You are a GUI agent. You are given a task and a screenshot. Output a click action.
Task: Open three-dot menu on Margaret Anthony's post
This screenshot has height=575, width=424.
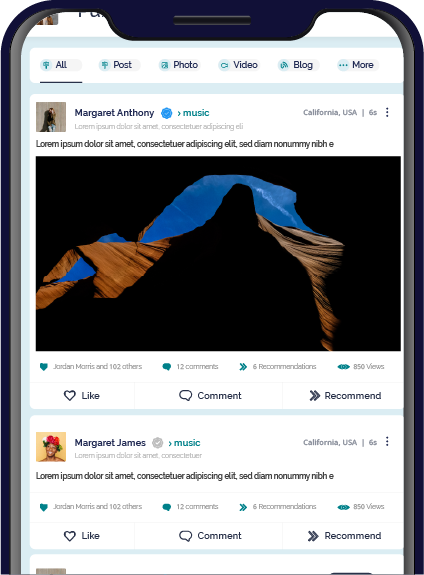tap(387, 112)
